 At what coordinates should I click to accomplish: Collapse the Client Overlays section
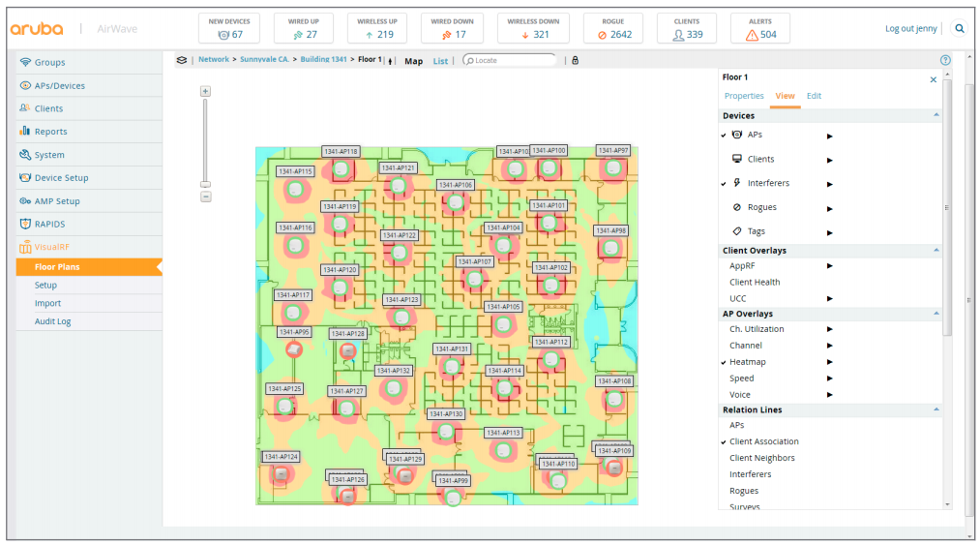click(935, 251)
